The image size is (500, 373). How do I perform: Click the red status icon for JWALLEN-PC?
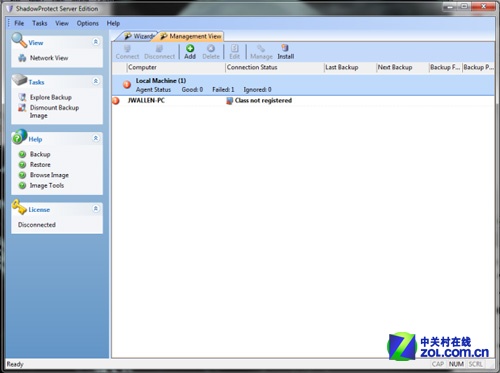coord(116,100)
